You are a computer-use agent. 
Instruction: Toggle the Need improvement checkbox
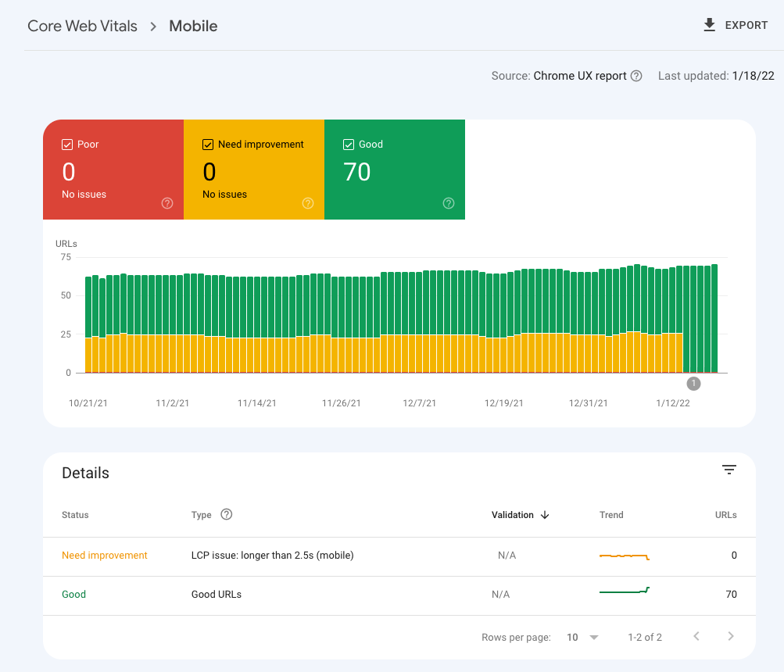point(208,145)
